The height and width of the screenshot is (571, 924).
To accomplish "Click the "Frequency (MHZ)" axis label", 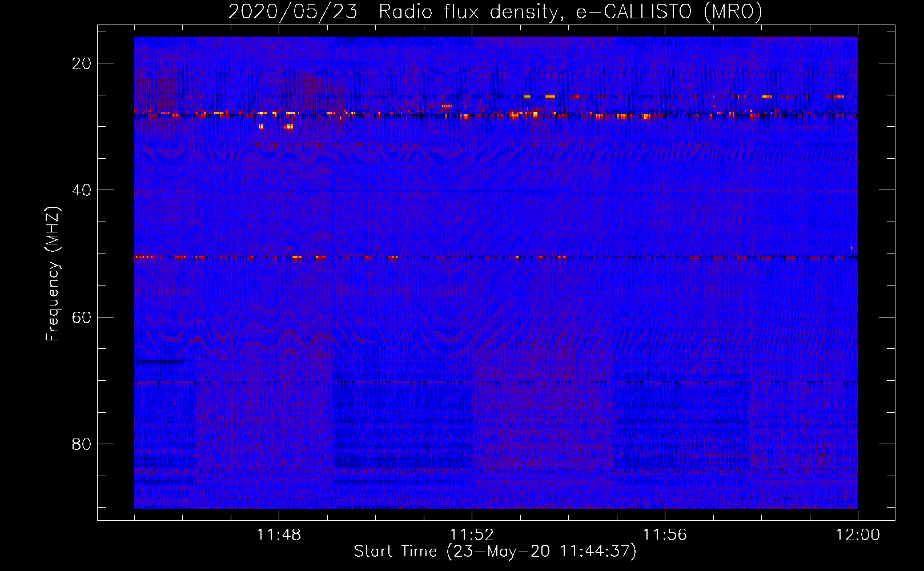I will pos(53,274).
